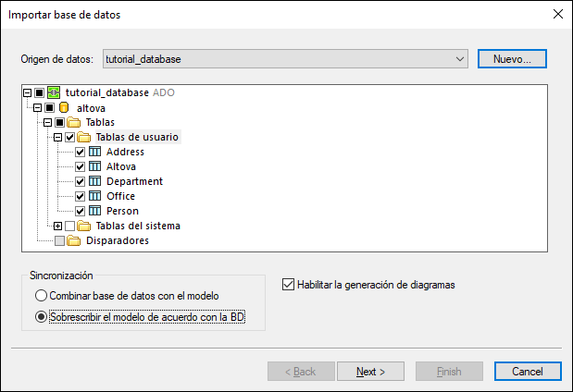Click the Nuevo... button
The width and height of the screenshot is (573, 392).
point(512,59)
